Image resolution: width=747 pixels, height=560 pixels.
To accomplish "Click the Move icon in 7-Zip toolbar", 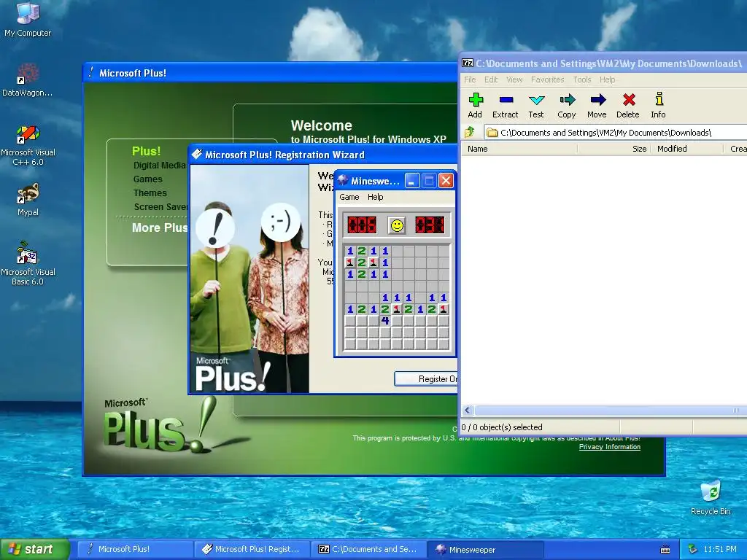I will coord(597,105).
